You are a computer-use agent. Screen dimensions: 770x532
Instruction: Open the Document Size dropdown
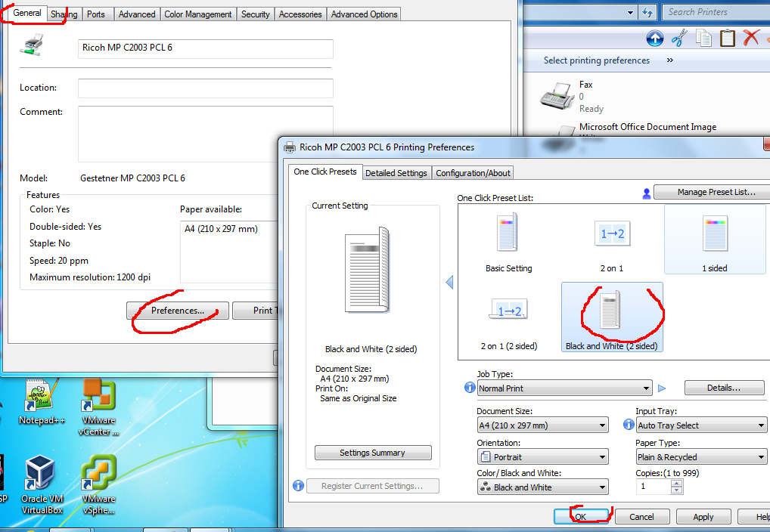pos(542,425)
